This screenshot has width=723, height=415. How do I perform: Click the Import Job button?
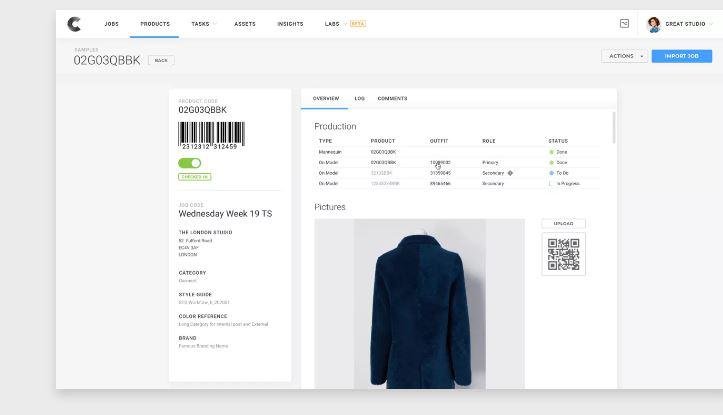coord(681,56)
